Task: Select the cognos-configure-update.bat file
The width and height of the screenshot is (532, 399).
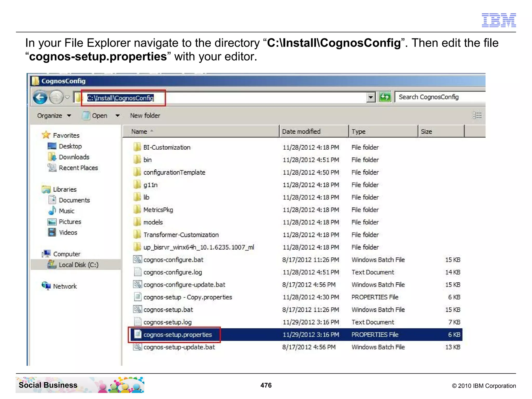Action: point(184,284)
